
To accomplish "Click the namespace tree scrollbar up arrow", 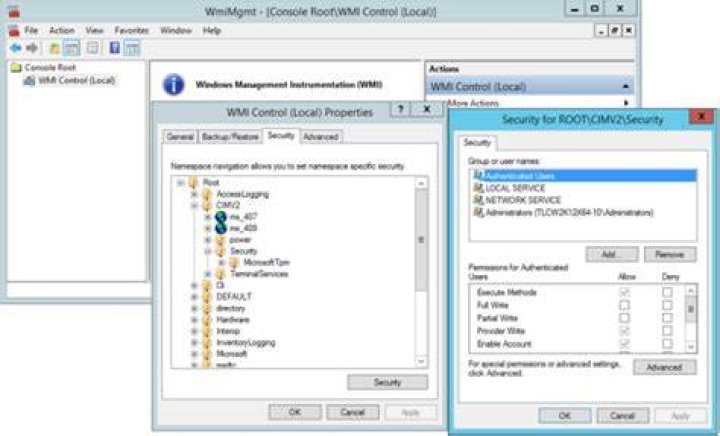I will [x=421, y=183].
